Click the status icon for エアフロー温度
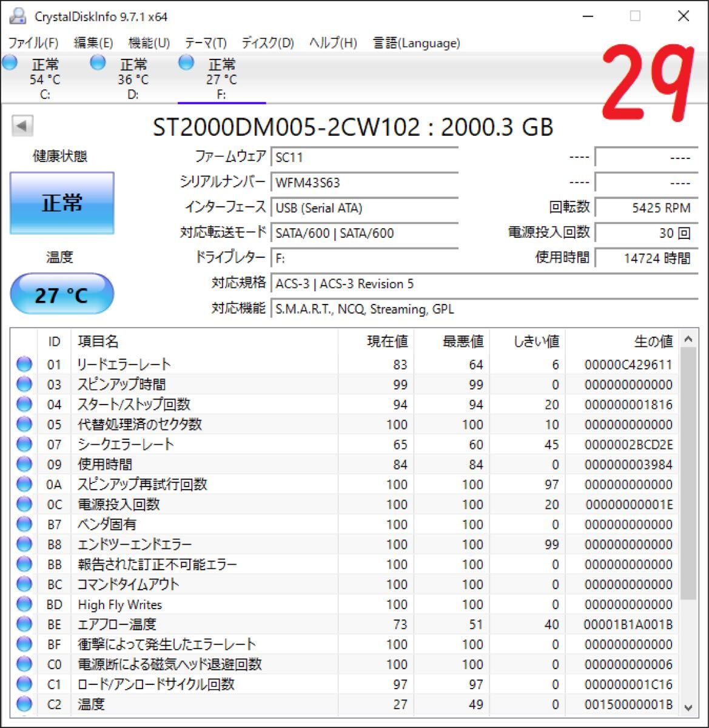 coord(24,624)
